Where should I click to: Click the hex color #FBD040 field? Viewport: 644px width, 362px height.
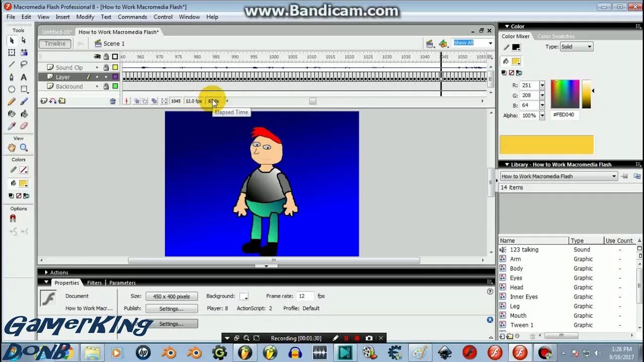click(566, 115)
